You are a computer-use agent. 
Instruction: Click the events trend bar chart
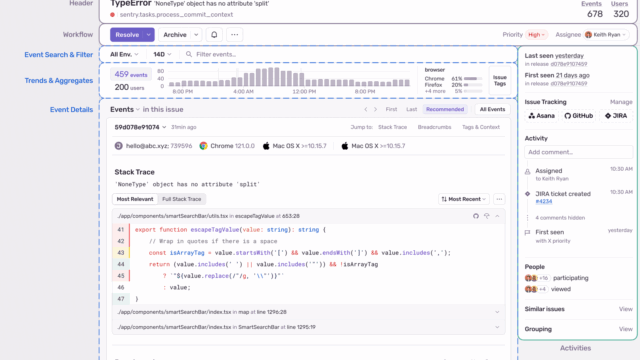289,77
